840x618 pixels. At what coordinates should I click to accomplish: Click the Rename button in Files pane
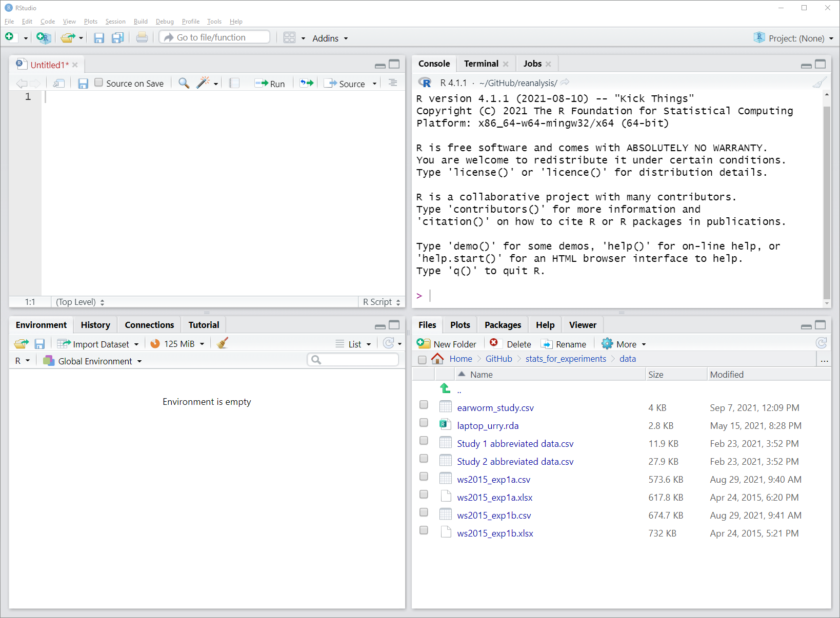pyautogui.click(x=564, y=344)
